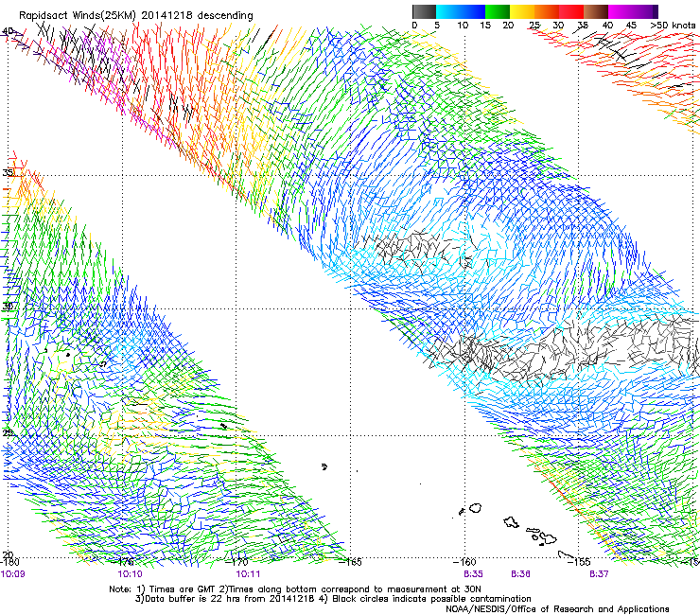Click the 'Data buffer is 22 hrs' footnote line
The image size is (700, 615).
coord(333,599)
